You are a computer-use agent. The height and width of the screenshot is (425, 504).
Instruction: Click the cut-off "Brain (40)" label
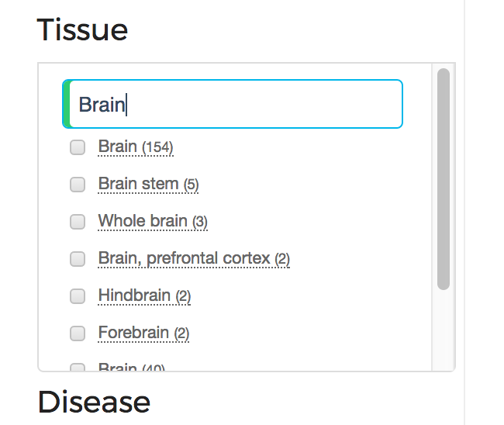pos(132,367)
